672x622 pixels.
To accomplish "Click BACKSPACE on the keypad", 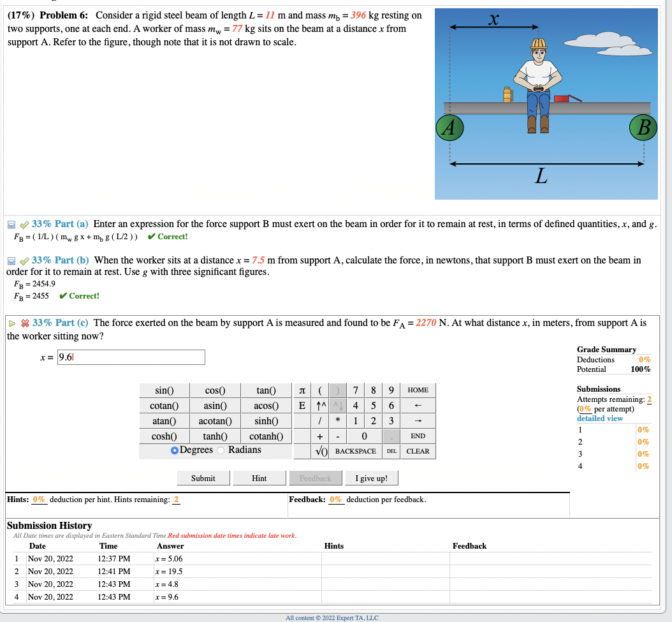I will [x=356, y=451].
